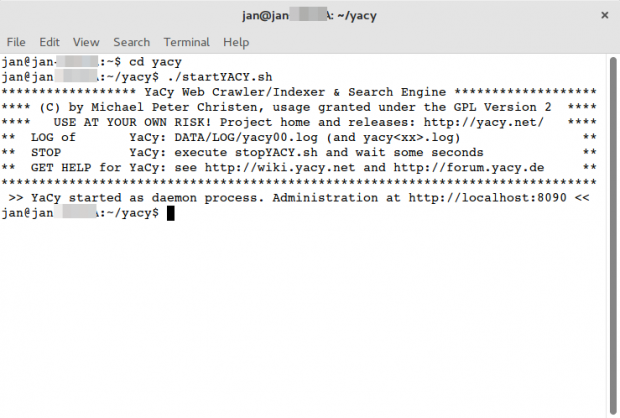Click the 'http://localhost:8090' URL text
The image size is (620, 418).
point(488,197)
